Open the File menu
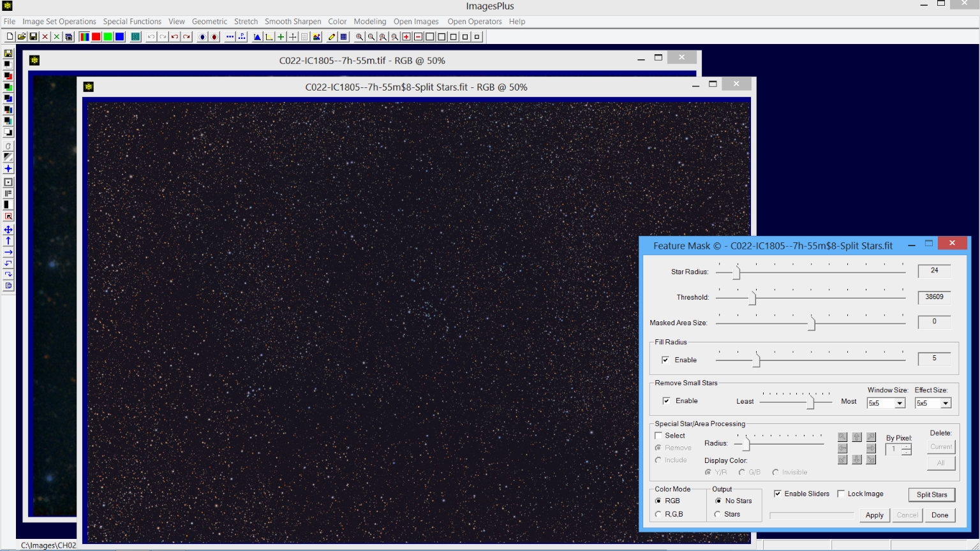This screenshot has height=551, width=980. tap(10, 21)
